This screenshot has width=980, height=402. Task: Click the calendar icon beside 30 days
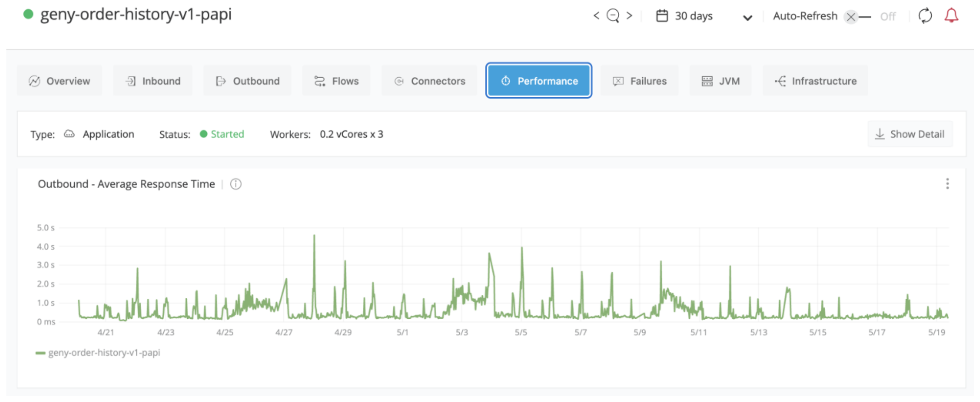662,16
